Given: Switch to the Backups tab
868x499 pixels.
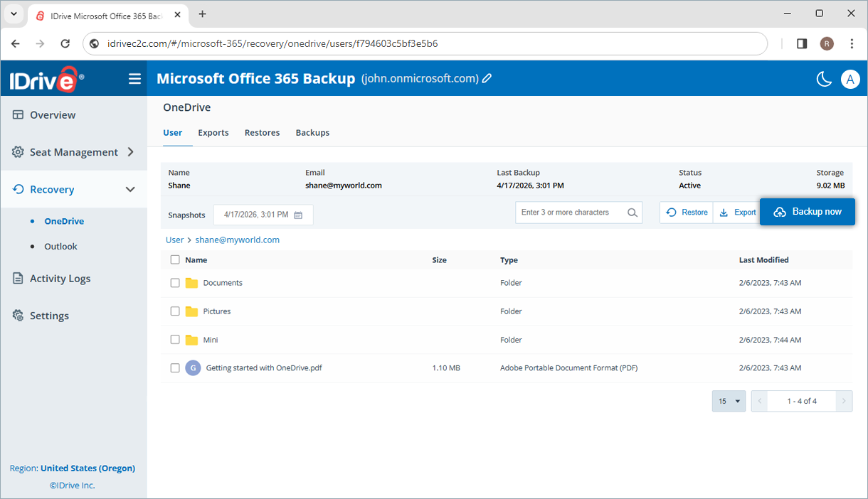Looking at the screenshot, I should [312, 132].
